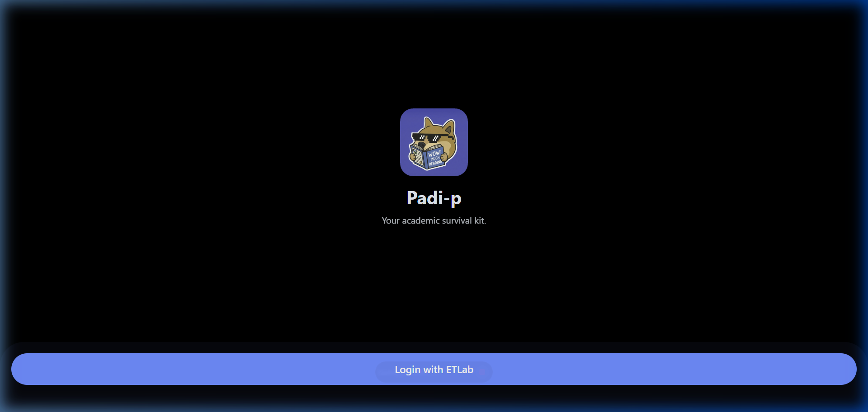Click the word "academic" in the tagline

(x=421, y=220)
